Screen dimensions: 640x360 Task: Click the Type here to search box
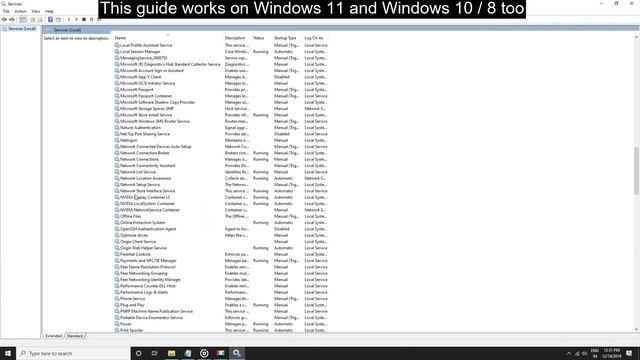click(73, 353)
